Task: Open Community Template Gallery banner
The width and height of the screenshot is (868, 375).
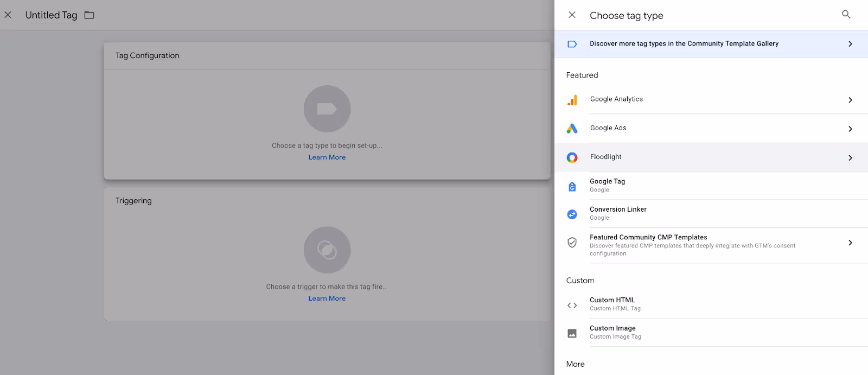Action: [x=711, y=44]
